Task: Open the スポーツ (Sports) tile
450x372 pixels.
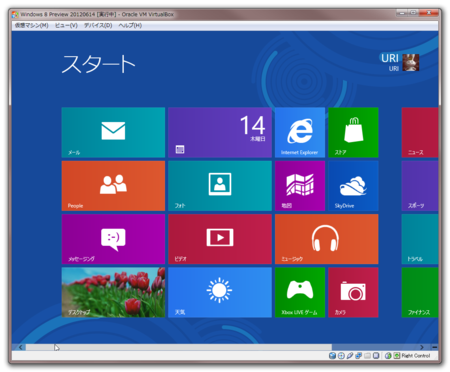Action: [420, 186]
